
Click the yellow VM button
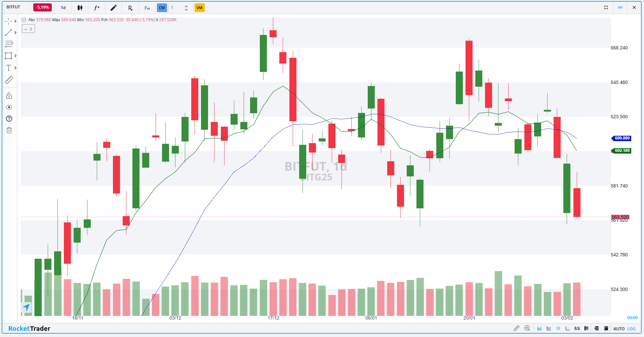[x=200, y=8]
